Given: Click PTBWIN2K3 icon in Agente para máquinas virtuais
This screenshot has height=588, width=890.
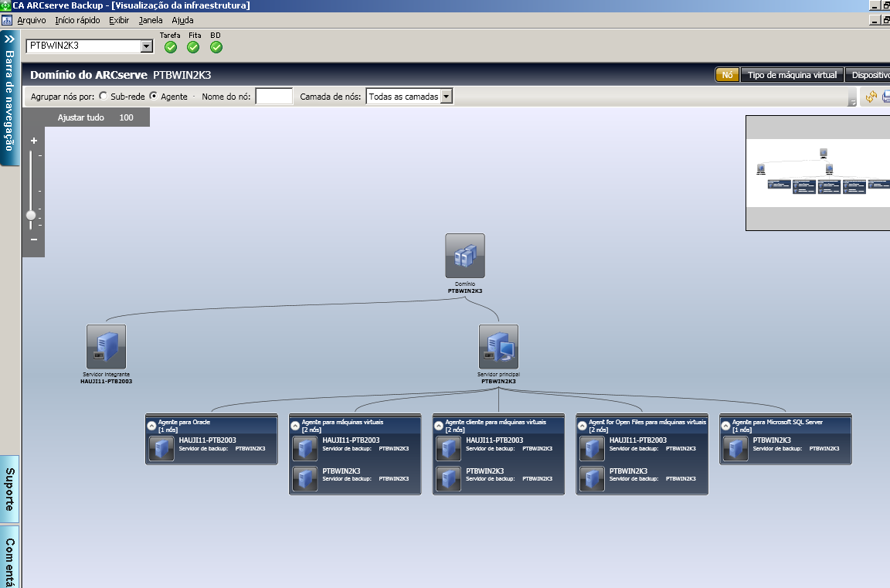Looking at the screenshot, I should pos(305,478).
